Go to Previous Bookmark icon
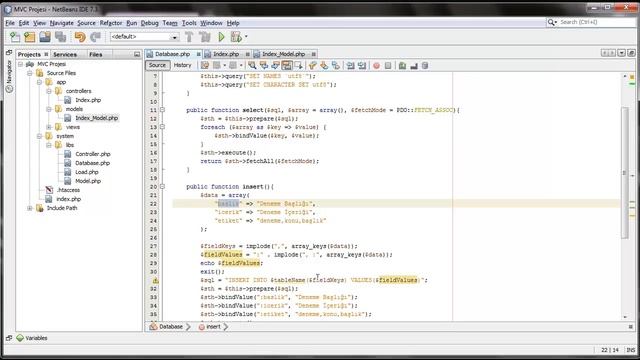Viewport: 640px width, 360px height. pos(313,65)
